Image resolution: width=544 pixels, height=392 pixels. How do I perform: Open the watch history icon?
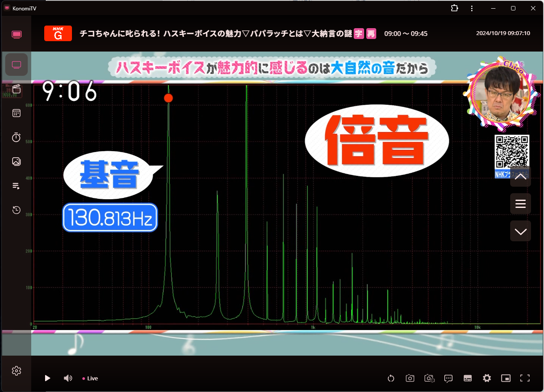pos(16,210)
